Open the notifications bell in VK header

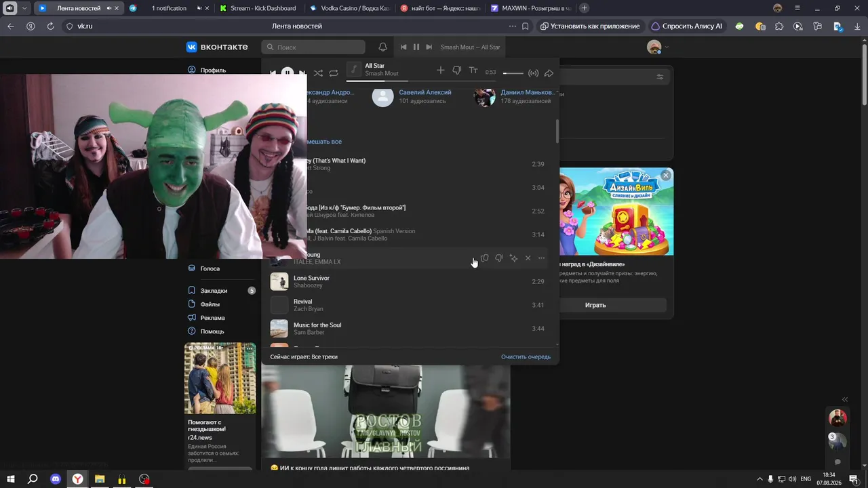pyautogui.click(x=382, y=47)
